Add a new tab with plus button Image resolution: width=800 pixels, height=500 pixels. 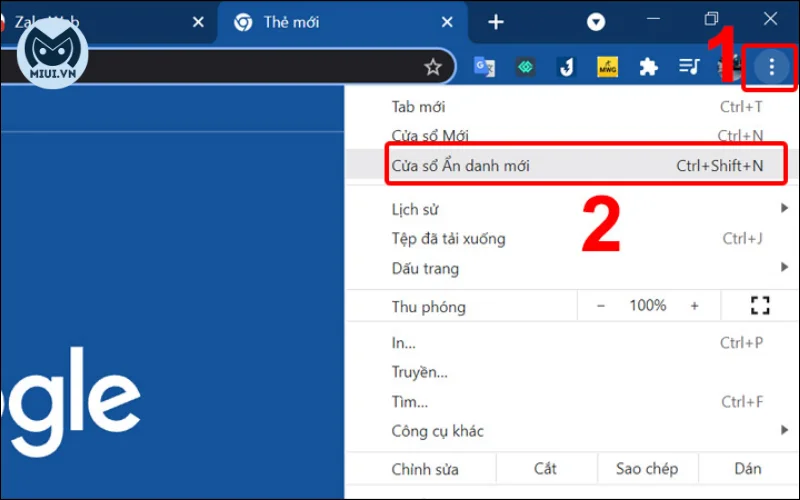495,22
